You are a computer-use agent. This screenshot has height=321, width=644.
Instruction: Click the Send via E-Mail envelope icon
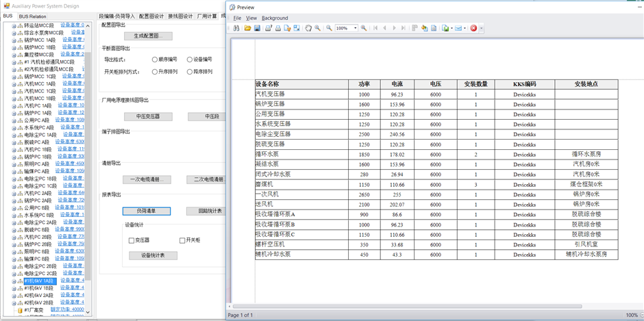click(458, 28)
